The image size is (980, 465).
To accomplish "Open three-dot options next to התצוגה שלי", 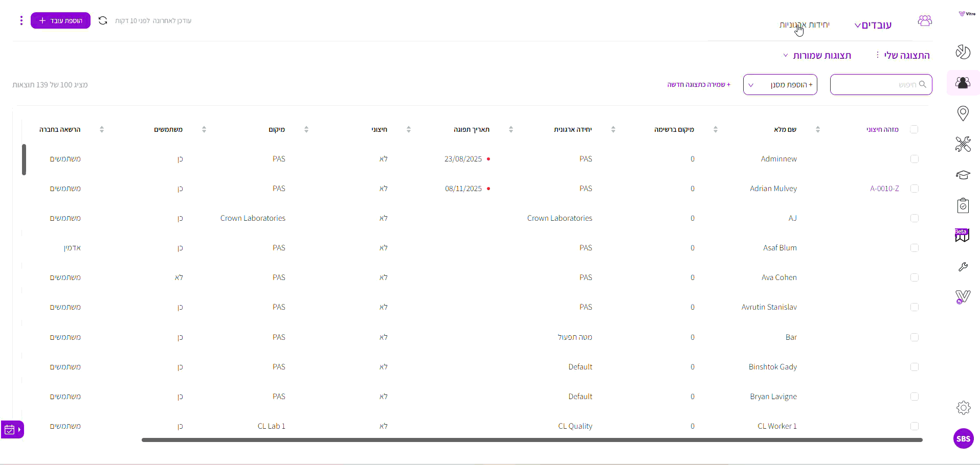I will click(x=877, y=55).
